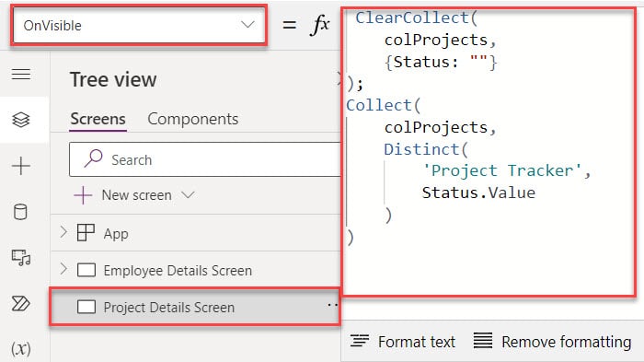Open the New screen dropdown chevron
The height and width of the screenshot is (362, 644).
coord(188,194)
